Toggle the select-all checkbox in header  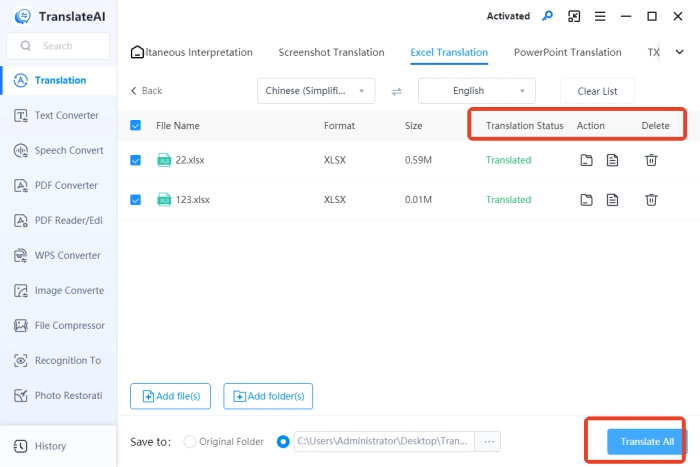[x=136, y=126]
